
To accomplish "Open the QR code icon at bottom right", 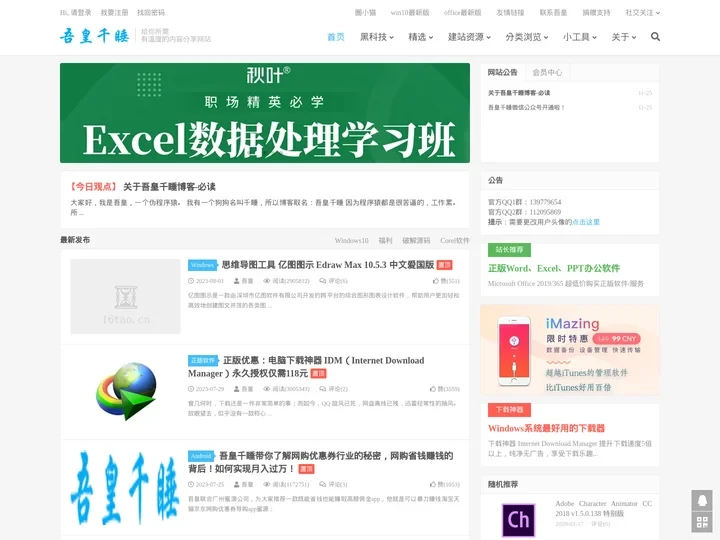I will pos(702,522).
